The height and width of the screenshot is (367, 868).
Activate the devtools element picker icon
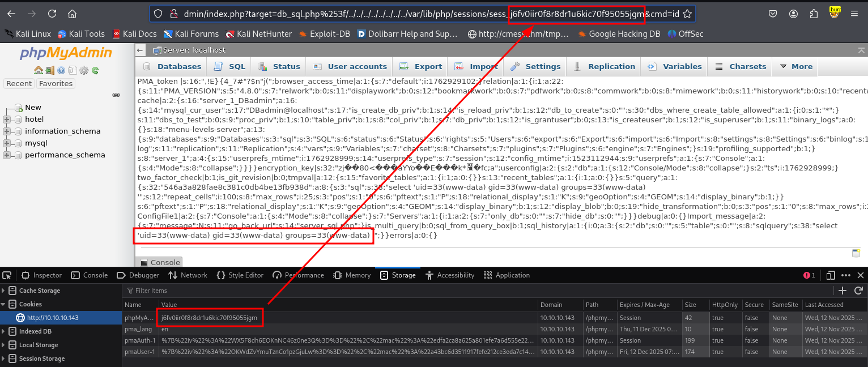click(7, 275)
